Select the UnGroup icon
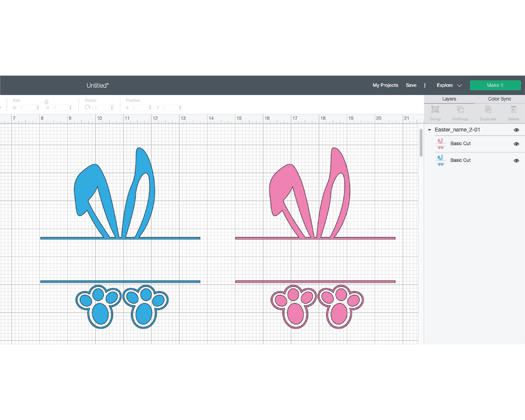This screenshot has width=525, height=420. pos(460,110)
